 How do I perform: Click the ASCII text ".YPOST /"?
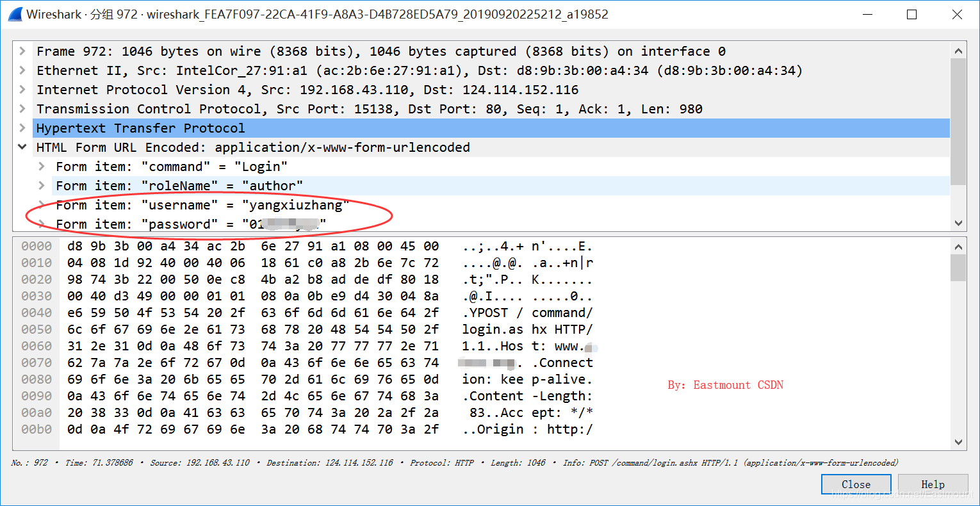[x=493, y=313]
